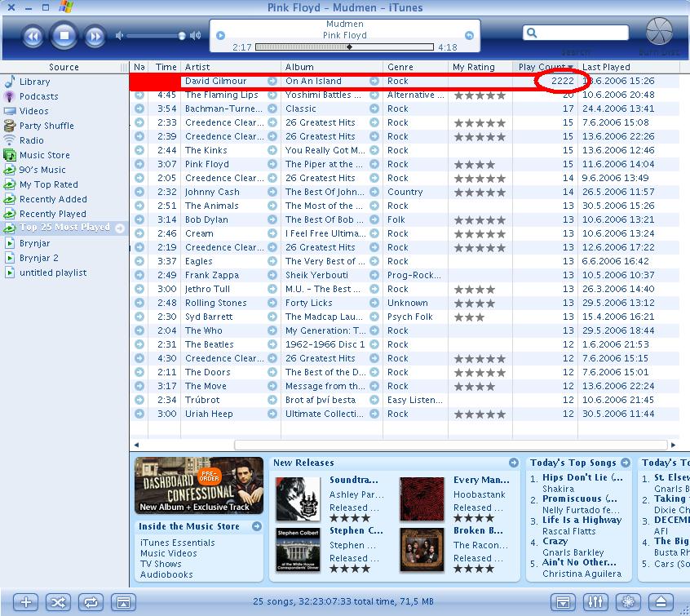Click the left arrow beside the song title display
This screenshot has width=690, height=616.
[221, 35]
